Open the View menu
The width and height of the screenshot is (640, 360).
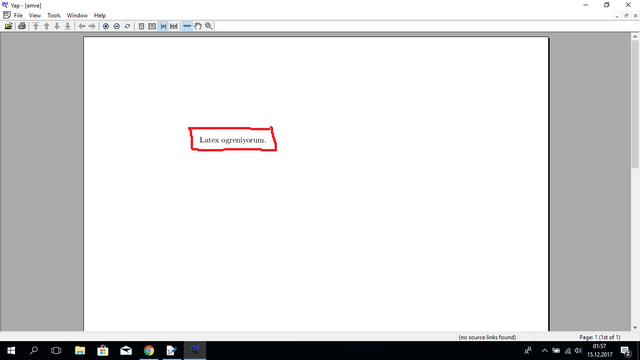pos(35,16)
